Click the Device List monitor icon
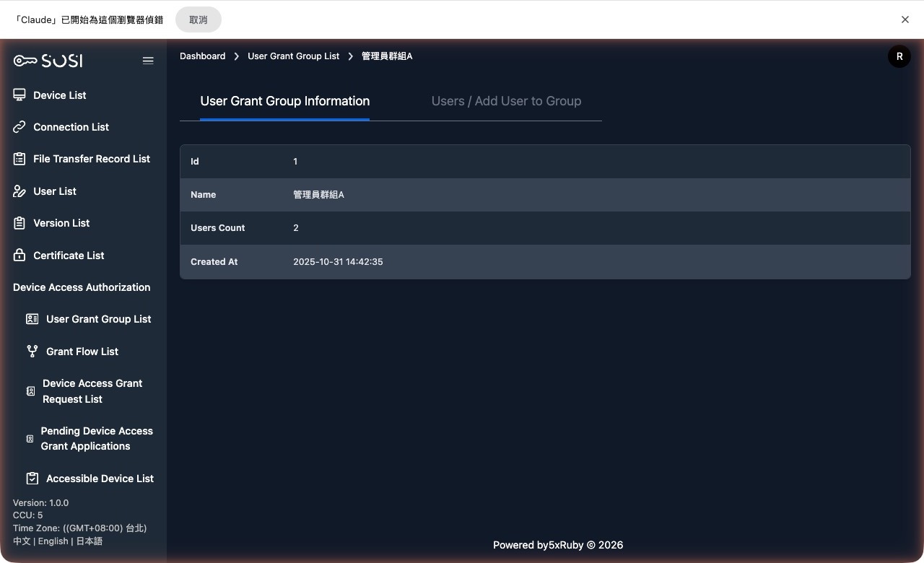This screenshot has height=563, width=924. tap(19, 95)
